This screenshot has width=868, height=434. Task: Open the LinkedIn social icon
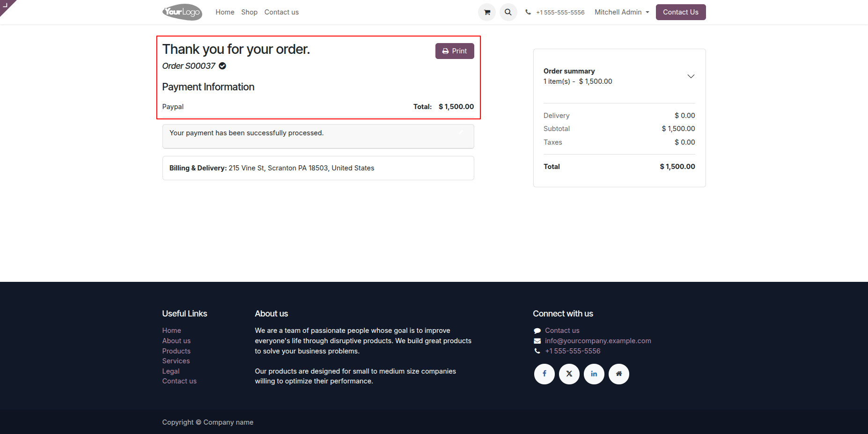coord(594,374)
